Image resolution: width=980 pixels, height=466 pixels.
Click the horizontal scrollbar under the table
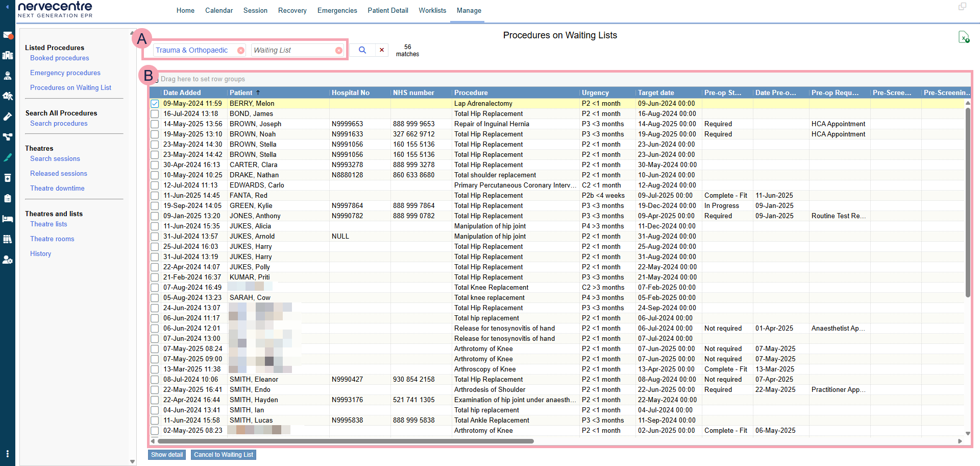click(x=346, y=441)
